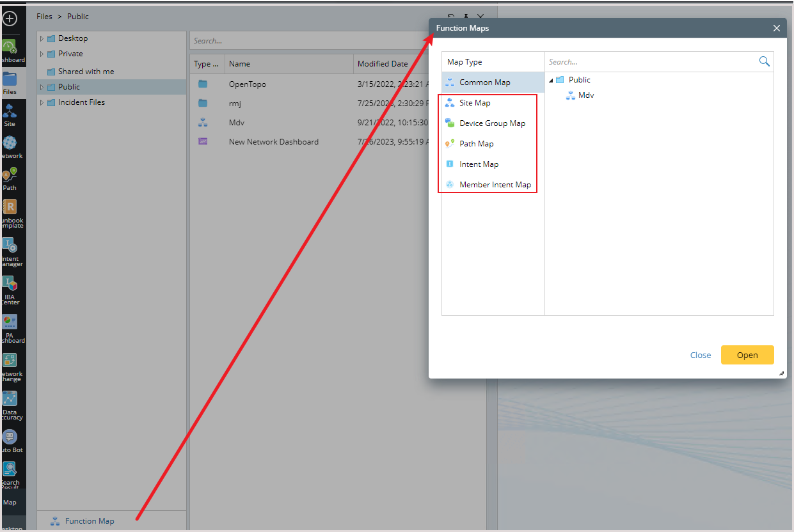Image resolution: width=794 pixels, height=532 pixels.
Task: Click the pin icon in Files pane header
Action: [x=466, y=17]
